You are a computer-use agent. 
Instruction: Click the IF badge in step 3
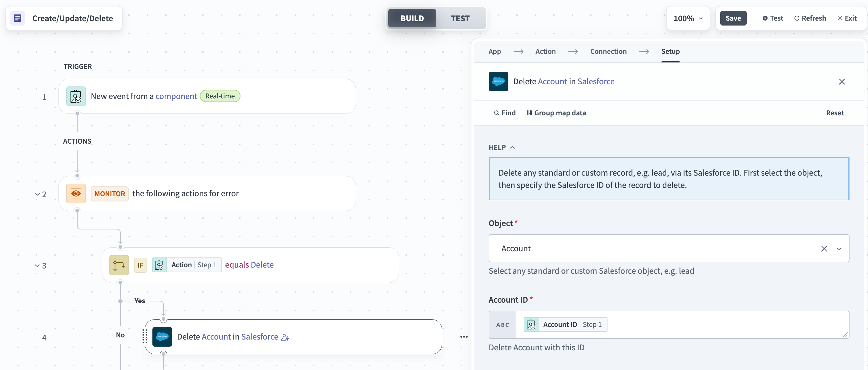(140, 265)
